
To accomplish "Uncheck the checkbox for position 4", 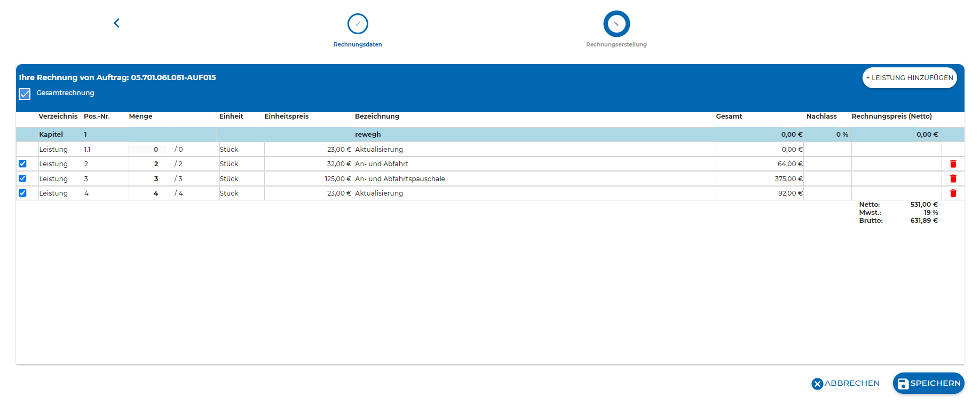I will point(22,193).
